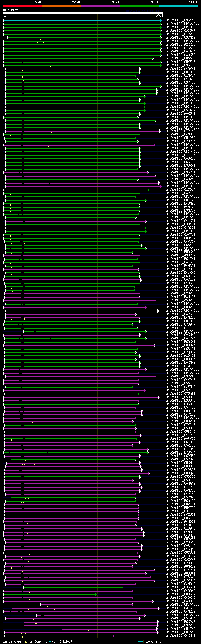Click the orange ~40% identity legend segment
This screenshot has width=201, height=644.
tap(62, 6)
